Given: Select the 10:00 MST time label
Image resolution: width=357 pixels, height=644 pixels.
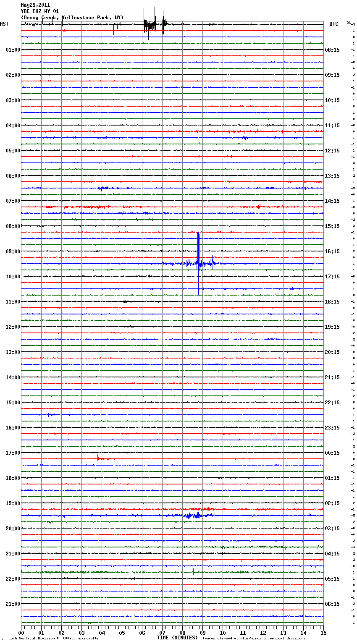Looking at the screenshot, I should click(x=13, y=277).
